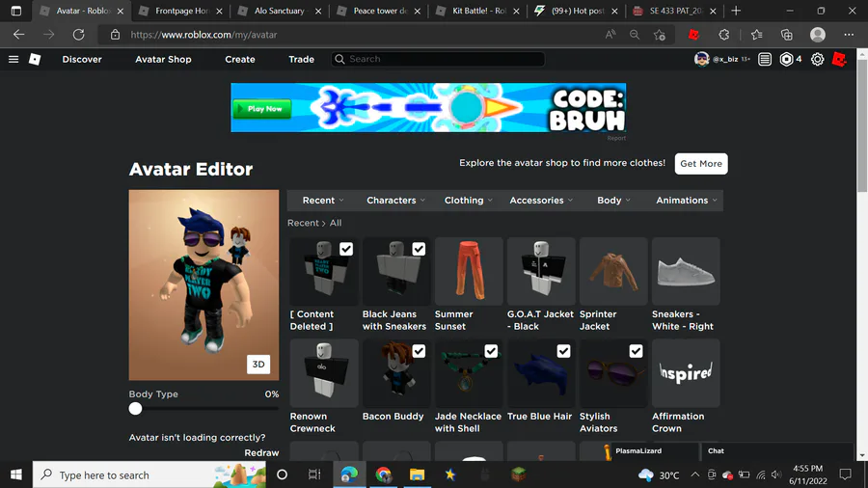The width and height of the screenshot is (868, 488).
Task: Click the zoom magnifier in address bar
Action: [x=635, y=35]
